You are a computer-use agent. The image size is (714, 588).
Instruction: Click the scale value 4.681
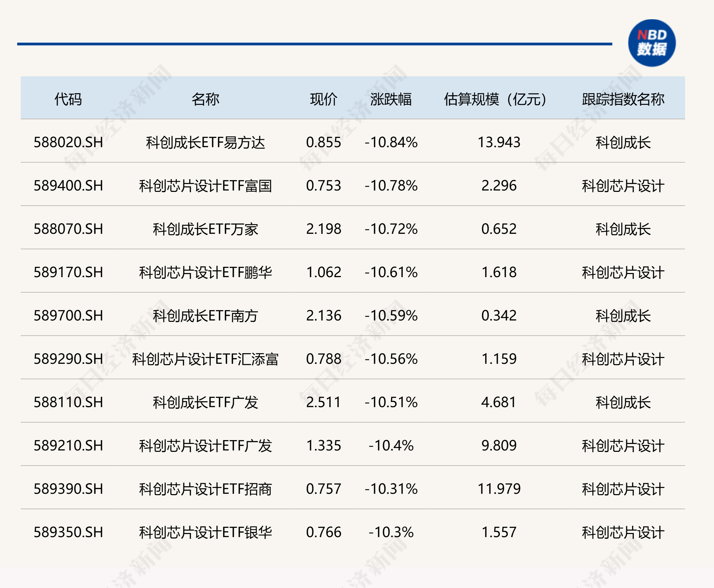tap(499, 402)
